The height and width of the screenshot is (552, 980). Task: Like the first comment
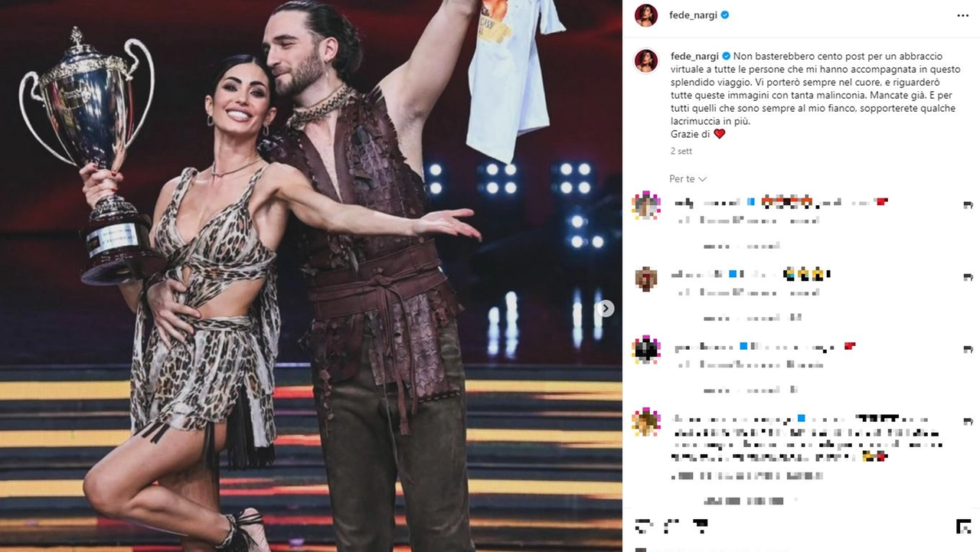[968, 204]
